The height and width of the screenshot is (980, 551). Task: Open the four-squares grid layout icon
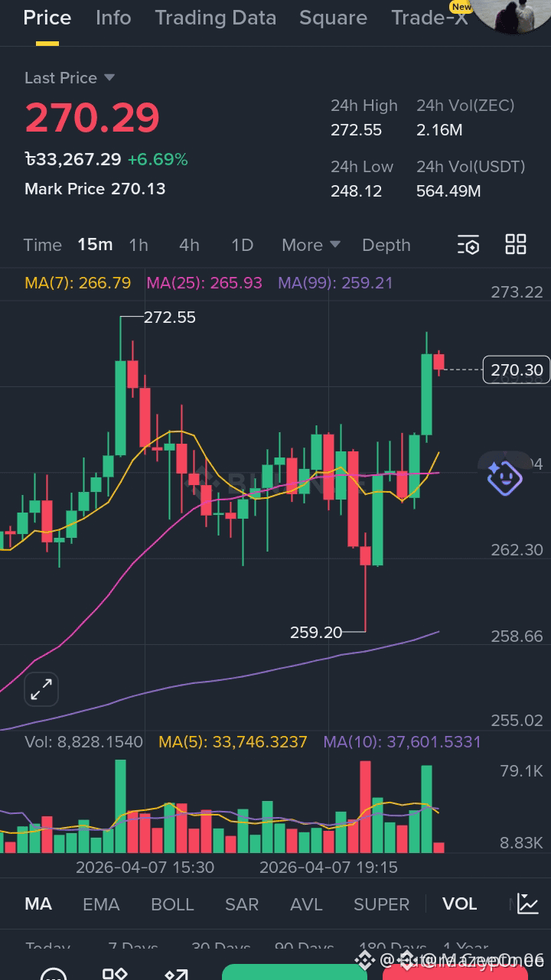516,245
